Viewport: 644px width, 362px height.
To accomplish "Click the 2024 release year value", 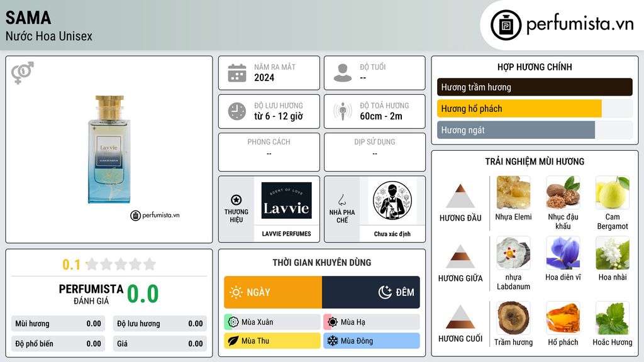I will (x=264, y=77).
